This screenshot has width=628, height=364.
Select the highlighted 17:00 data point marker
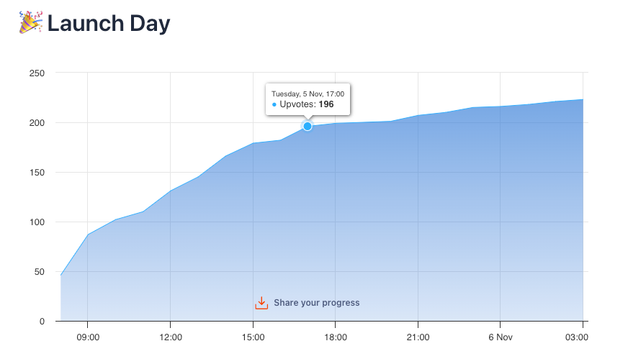pos(308,127)
